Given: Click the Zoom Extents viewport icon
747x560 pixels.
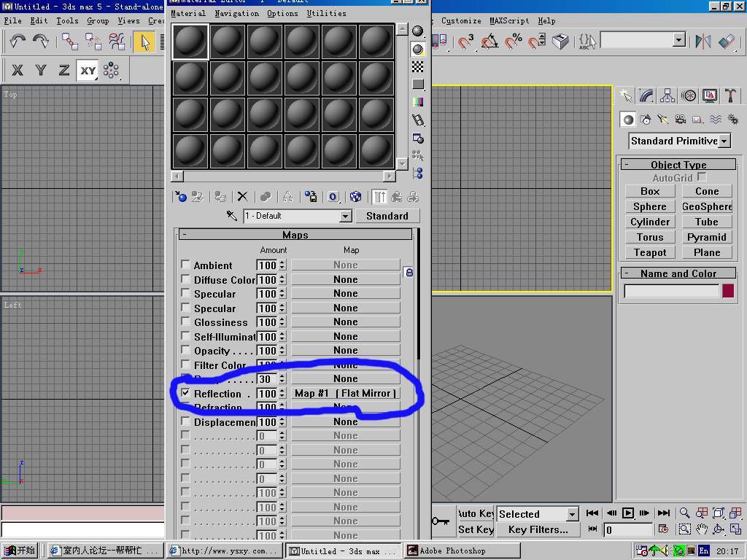Looking at the screenshot, I should tap(718, 513).
